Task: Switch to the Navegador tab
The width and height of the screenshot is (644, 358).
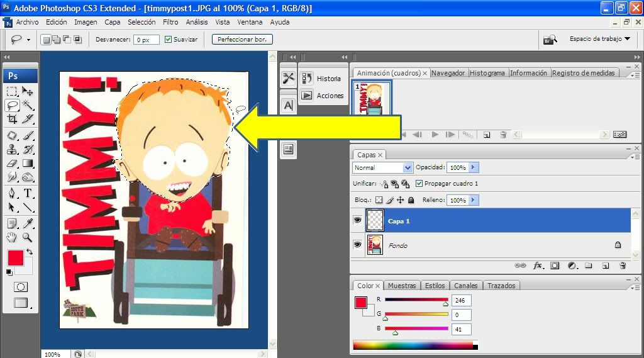Action: (x=448, y=73)
